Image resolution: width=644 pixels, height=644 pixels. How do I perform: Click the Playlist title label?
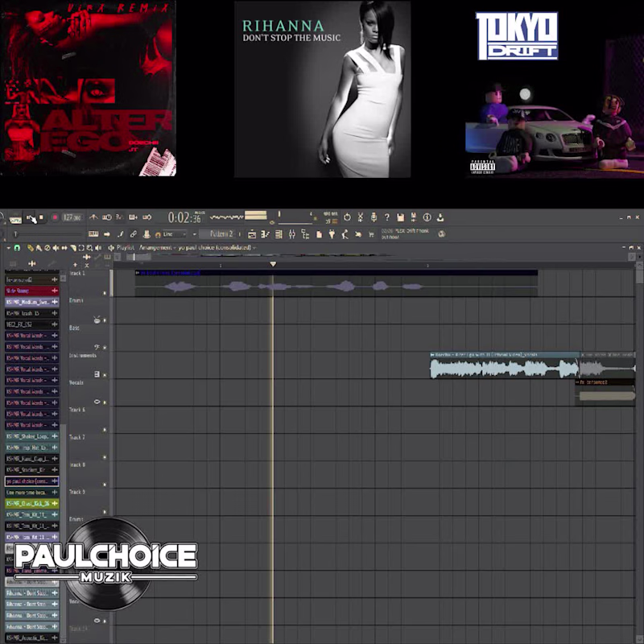tap(126, 248)
